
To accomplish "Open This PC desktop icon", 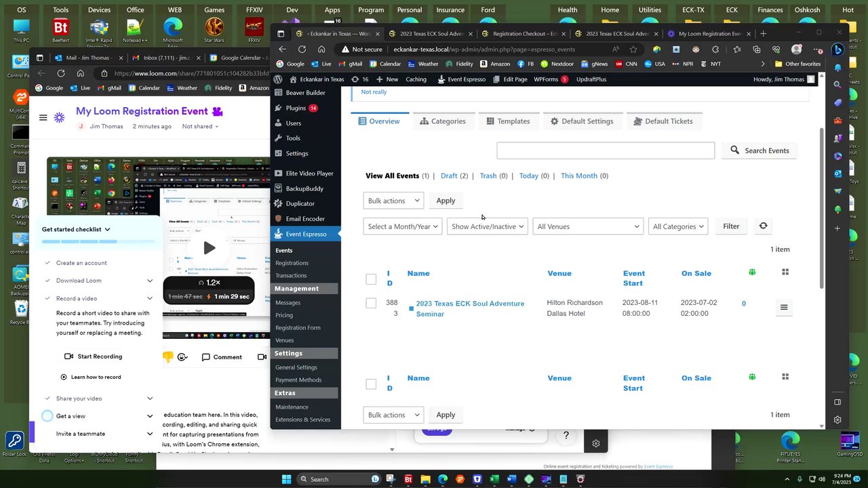I will point(21,30).
